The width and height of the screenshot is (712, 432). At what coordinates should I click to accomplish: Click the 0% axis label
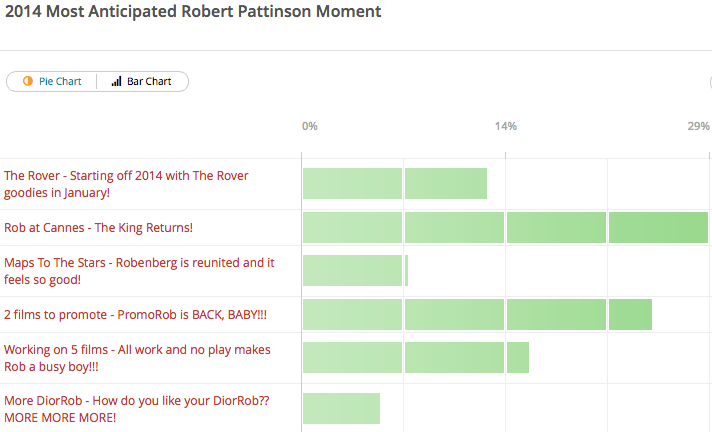click(310, 126)
